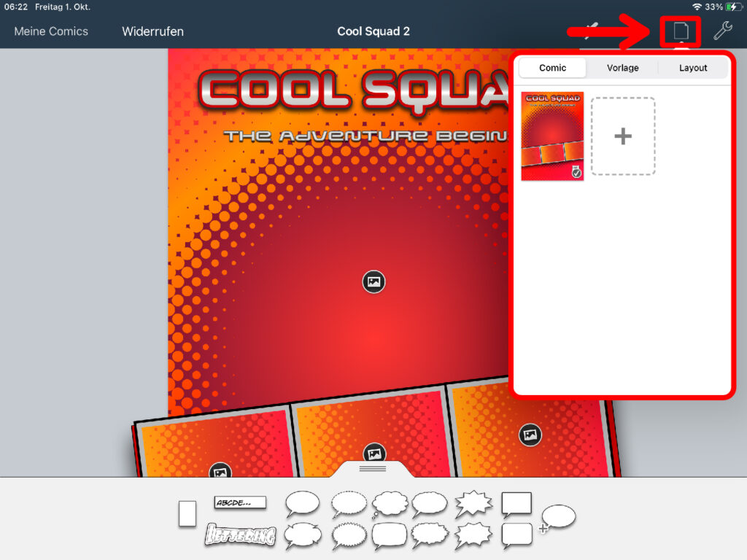This screenshot has height=560, width=747.
Task: Insert the LETTERING stylized text element
Action: (240, 535)
